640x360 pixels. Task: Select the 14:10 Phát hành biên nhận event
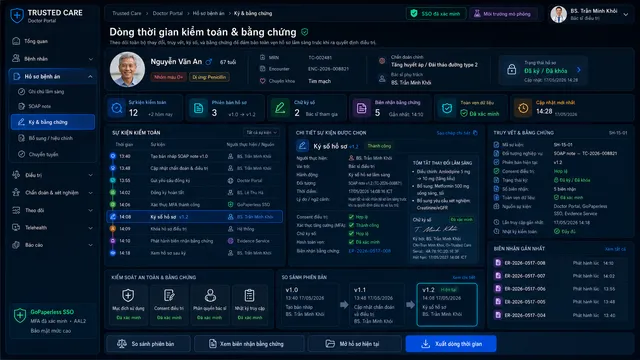pyautogui.click(x=195, y=241)
